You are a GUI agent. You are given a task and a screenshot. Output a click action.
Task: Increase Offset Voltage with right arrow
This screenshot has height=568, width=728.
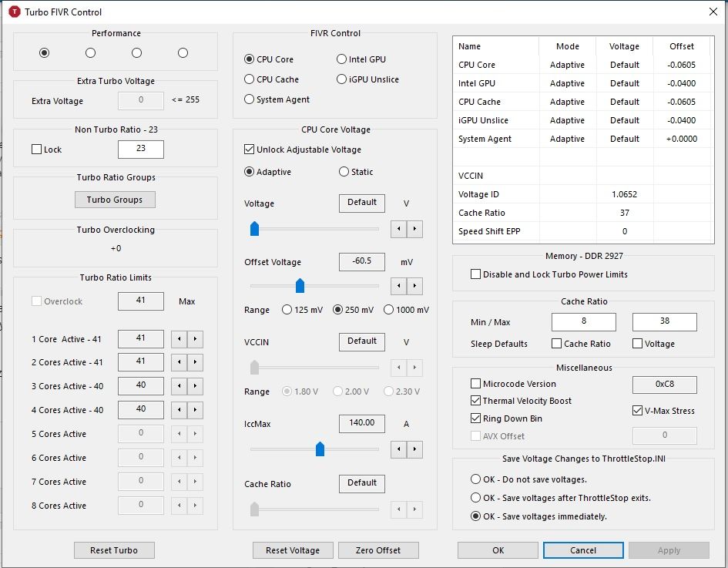[414, 286]
